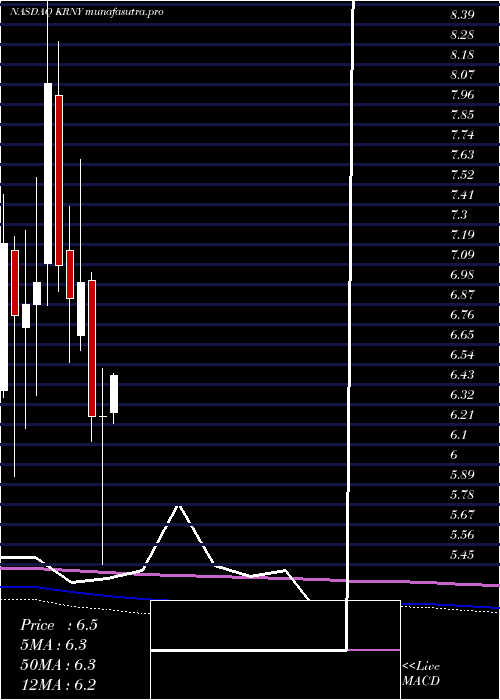Viewport: 500px width, 700px height.
Task: Click the 5.78 price axis label
Action: pyautogui.click(x=462, y=495)
